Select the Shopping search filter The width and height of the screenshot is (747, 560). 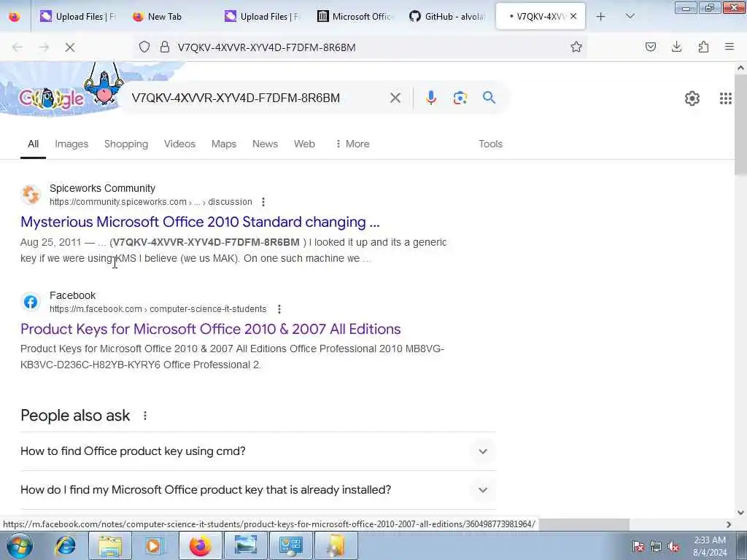point(126,144)
